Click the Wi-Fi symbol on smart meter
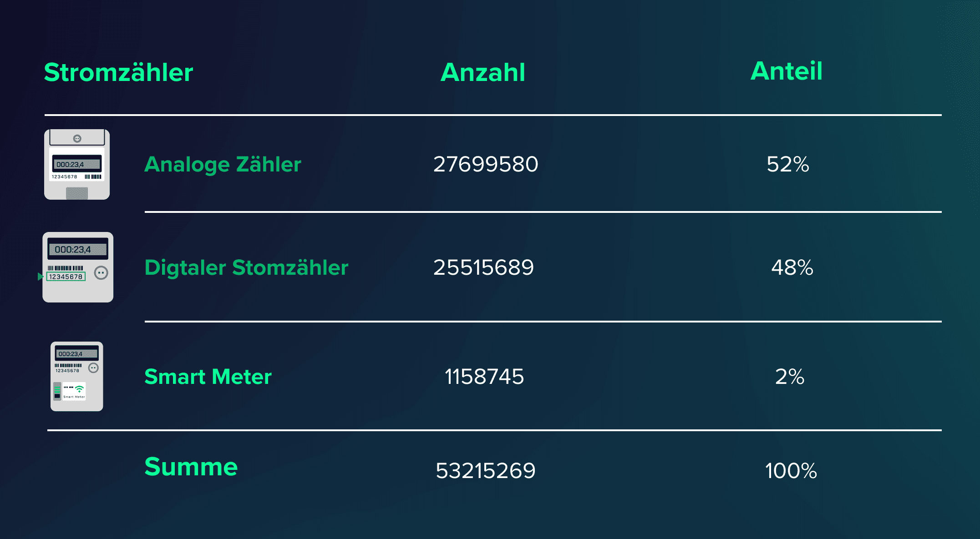Viewport: 980px width, 539px height. point(80,389)
